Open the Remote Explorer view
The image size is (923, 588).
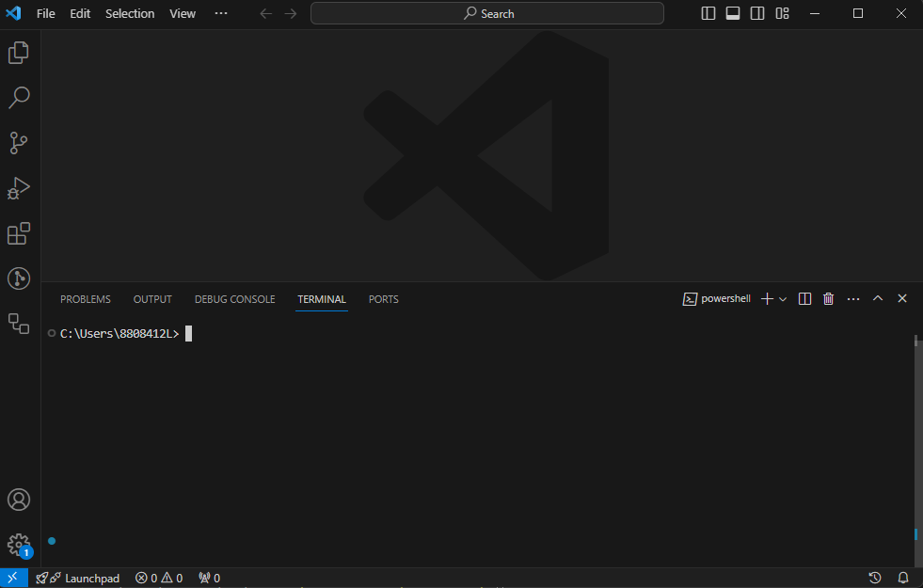coord(19,323)
